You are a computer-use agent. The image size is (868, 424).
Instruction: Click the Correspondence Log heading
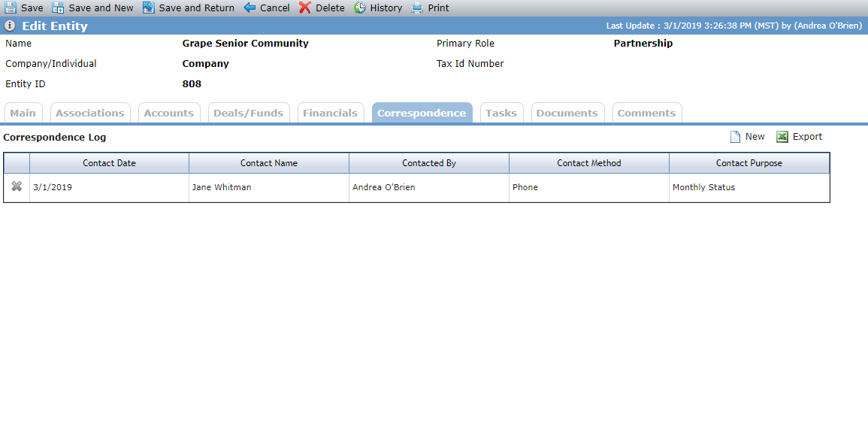pos(55,137)
